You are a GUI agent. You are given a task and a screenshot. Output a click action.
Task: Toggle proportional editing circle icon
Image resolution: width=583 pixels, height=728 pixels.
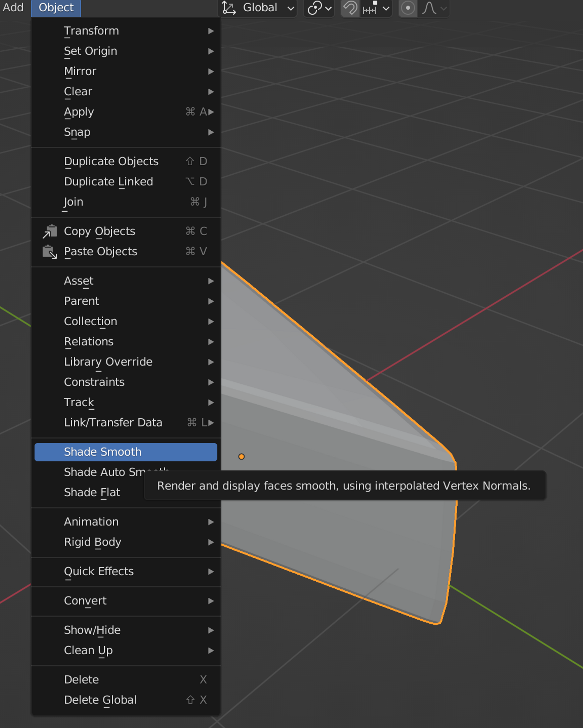[408, 8]
